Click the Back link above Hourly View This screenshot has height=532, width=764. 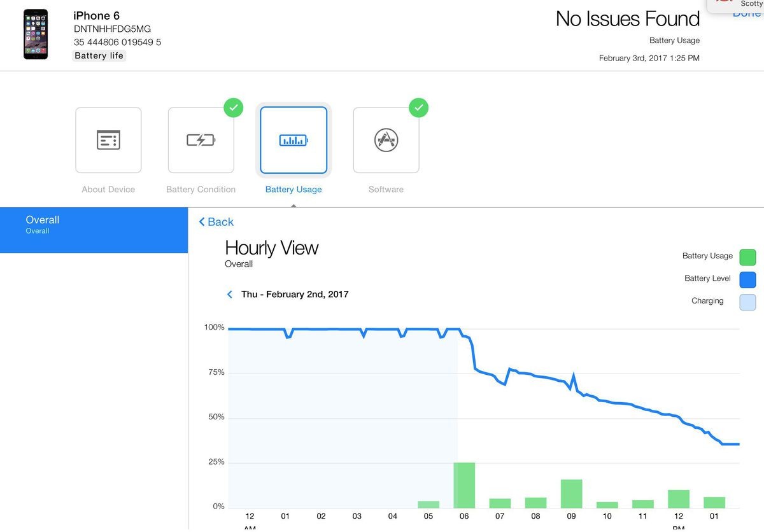coord(216,222)
